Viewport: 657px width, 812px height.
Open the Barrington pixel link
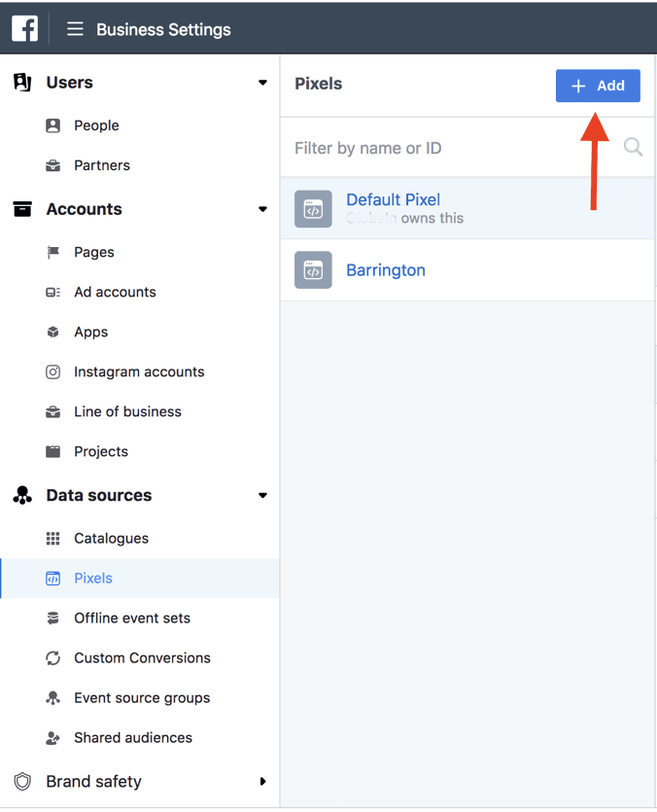(385, 269)
